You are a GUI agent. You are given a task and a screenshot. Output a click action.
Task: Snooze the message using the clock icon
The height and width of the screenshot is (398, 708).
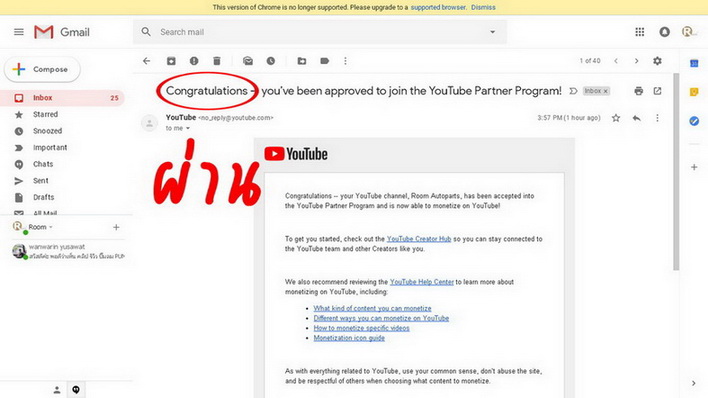270,61
